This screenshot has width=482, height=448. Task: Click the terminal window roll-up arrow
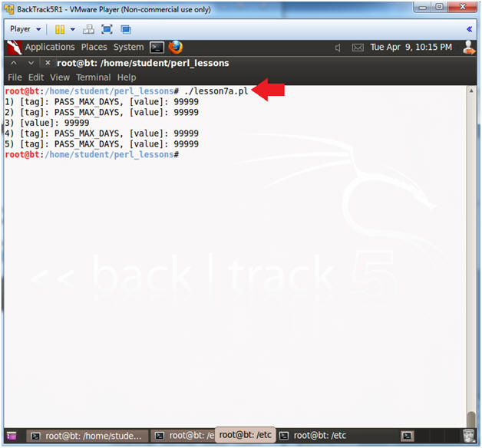point(14,63)
